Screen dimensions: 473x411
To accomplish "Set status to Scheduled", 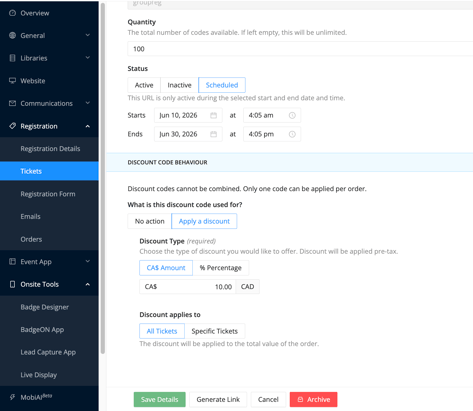I will pos(222,85).
